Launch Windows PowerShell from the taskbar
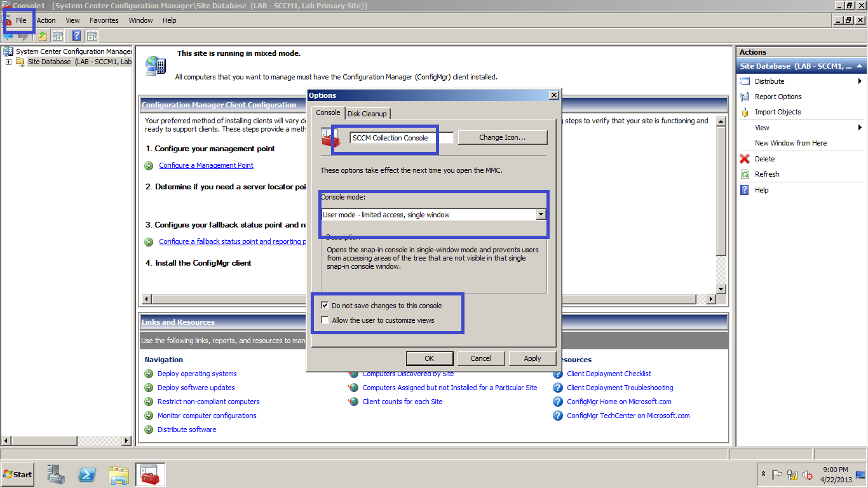Image resolution: width=868 pixels, height=488 pixels. (x=87, y=475)
